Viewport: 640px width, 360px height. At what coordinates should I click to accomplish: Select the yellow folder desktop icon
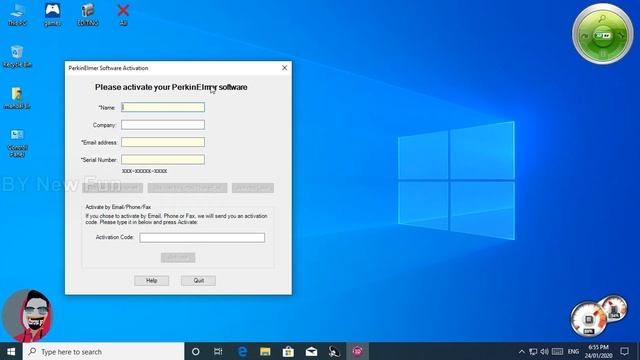click(x=17, y=98)
